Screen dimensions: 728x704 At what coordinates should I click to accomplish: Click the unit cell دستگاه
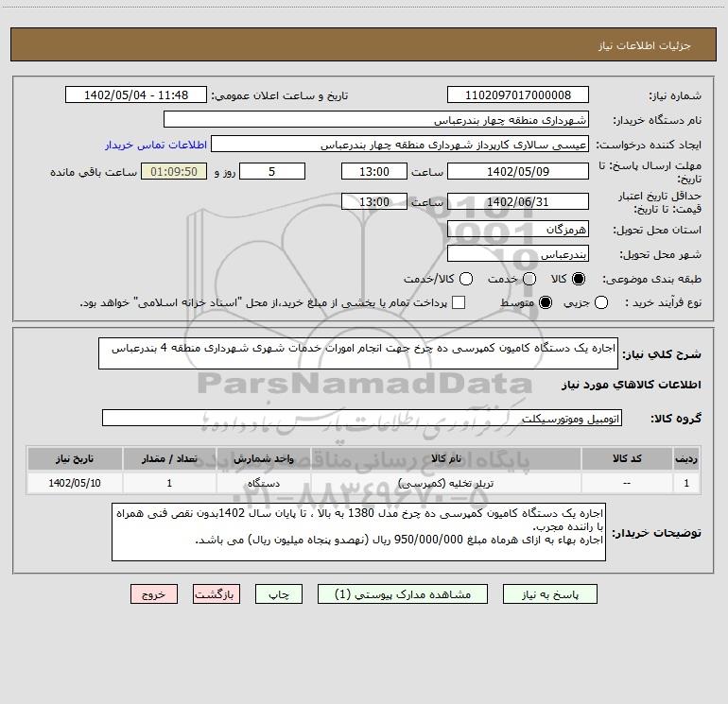(x=263, y=483)
